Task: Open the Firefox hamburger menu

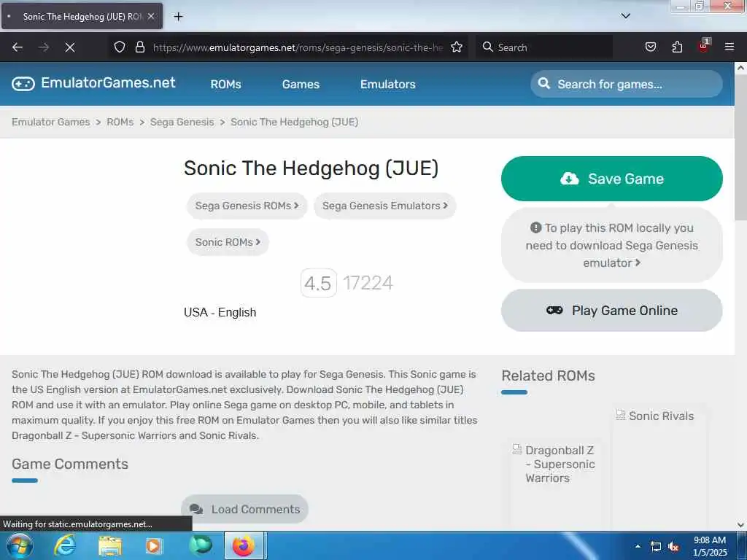Action: pyautogui.click(x=729, y=47)
